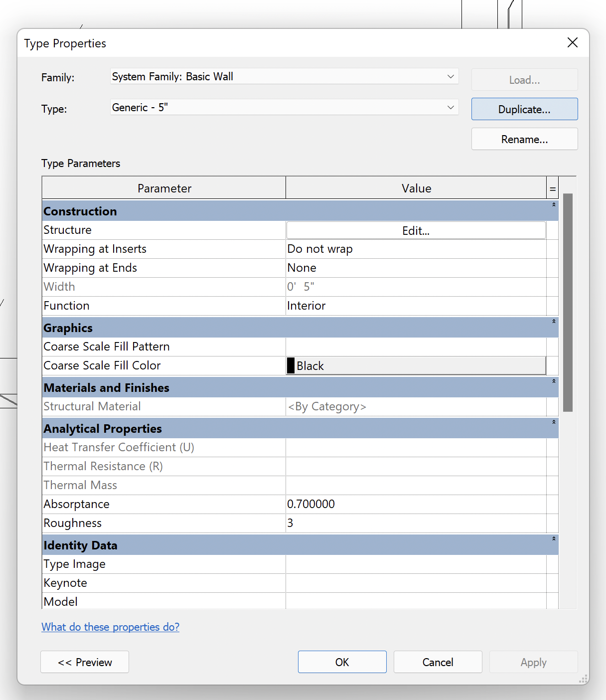Click the Coarse Scale Fill Pattern value
This screenshot has height=700, width=606.
pyautogui.click(x=416, y=347)
